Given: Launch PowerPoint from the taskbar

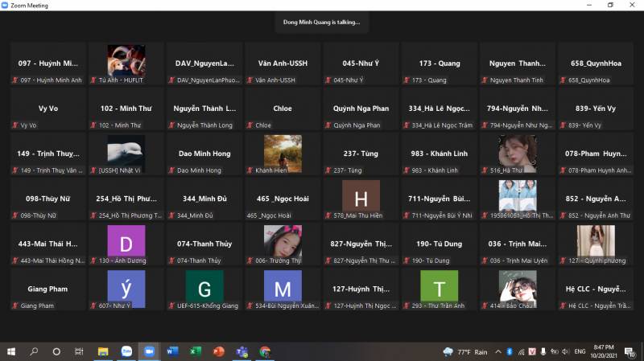Looking at the screenshot, I should click(x=218, y=351).
